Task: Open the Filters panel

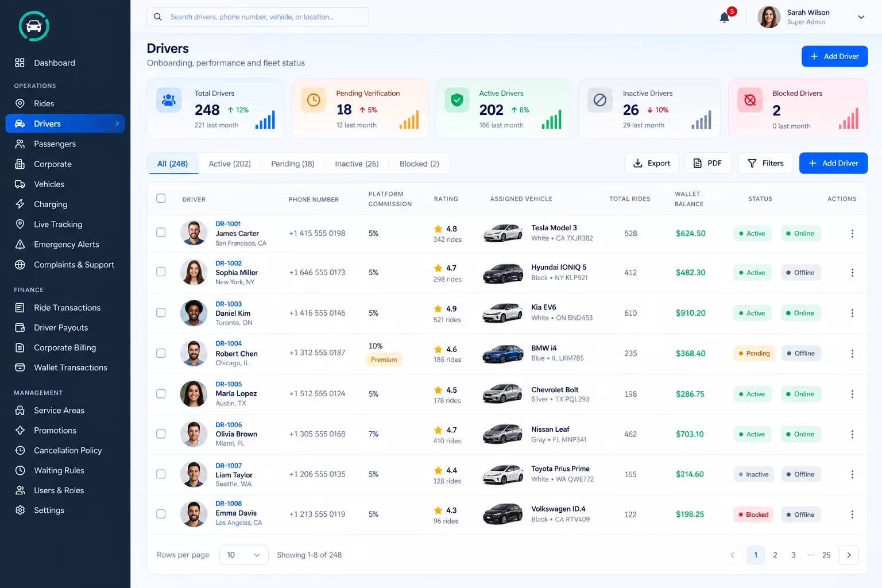Action: click(765, 163)
